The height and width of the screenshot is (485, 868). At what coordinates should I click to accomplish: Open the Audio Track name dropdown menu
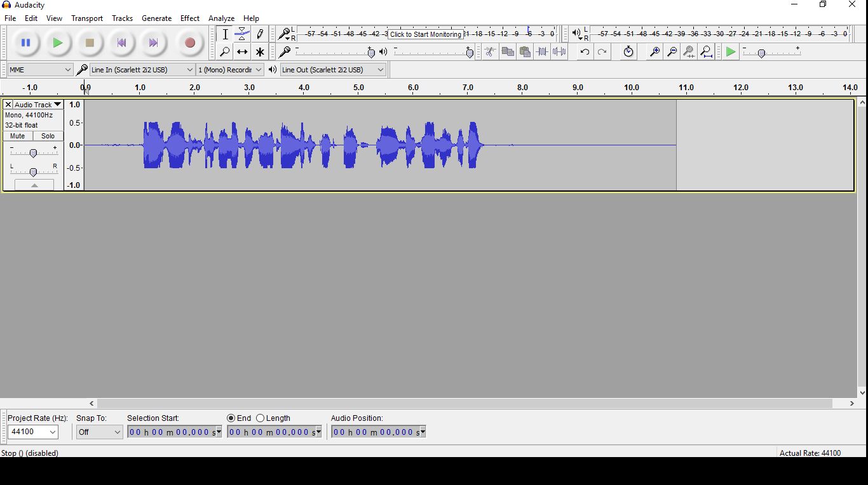pyautogui.click(x=37, y=104)
